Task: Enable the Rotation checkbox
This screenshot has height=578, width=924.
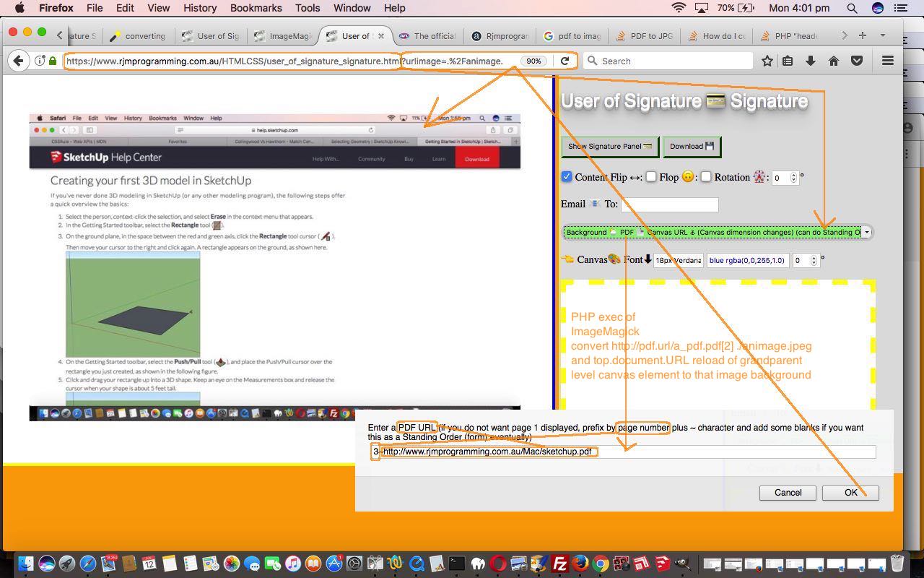Action: (706, 176)
